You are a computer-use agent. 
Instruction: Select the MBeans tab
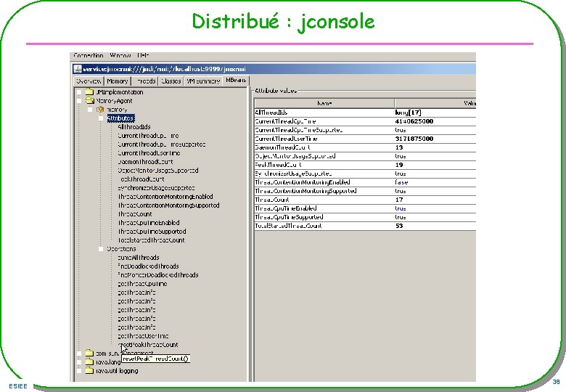(236, 80)
